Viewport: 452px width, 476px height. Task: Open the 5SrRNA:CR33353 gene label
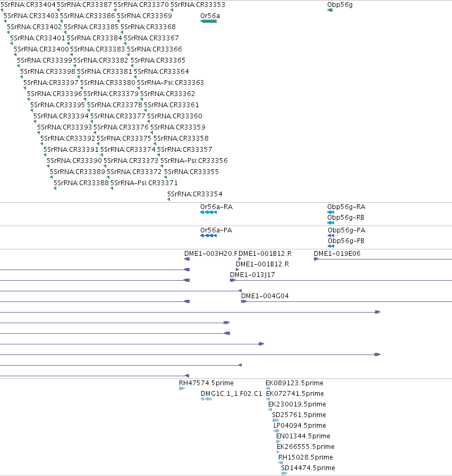pyautogui.click(x=198, y=5)
